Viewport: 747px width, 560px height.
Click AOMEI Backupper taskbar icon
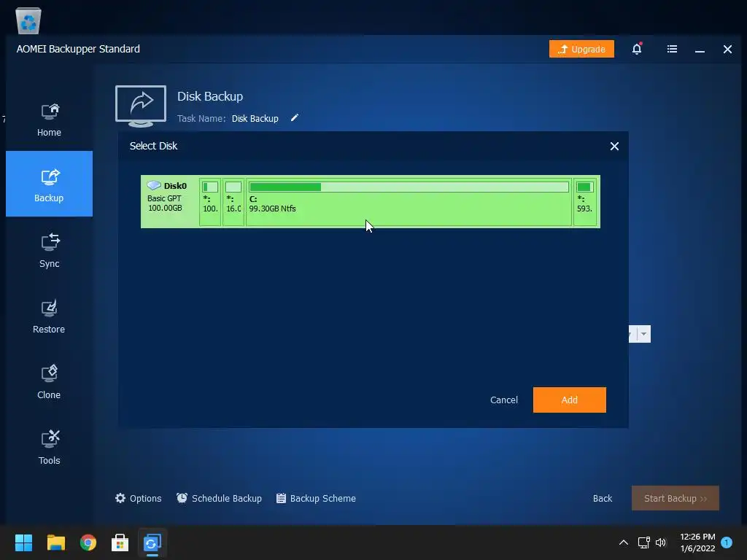[152, 542]
